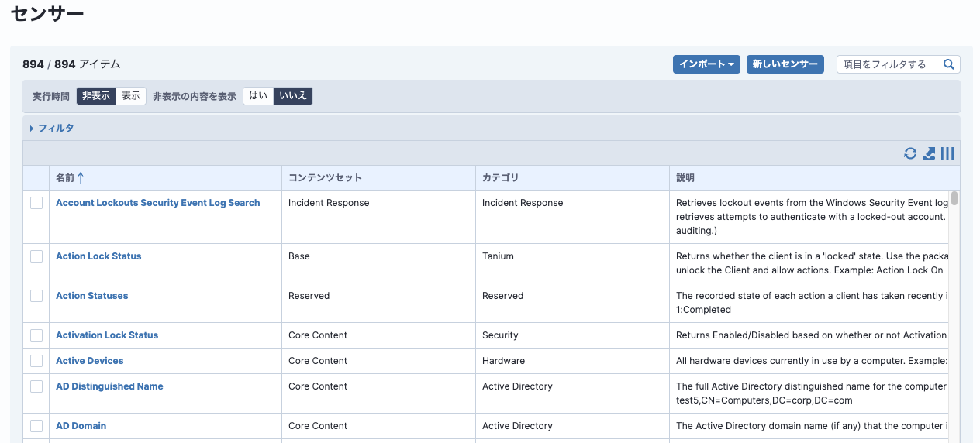The width and height of the screenshot is (980, 443).
Task: Tick the Account Lockouts Security Event checkbox
Action: pyautogui.click(x=36, y=203)
